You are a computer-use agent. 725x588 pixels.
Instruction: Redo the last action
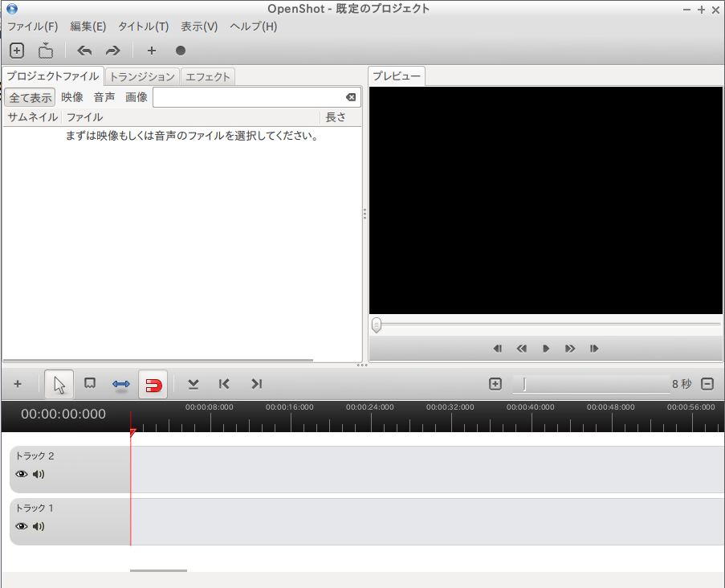coord(113,51)
